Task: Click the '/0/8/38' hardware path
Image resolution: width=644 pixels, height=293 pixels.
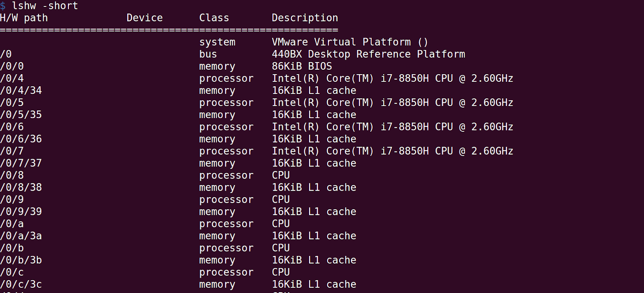Action: pos(21,187)
